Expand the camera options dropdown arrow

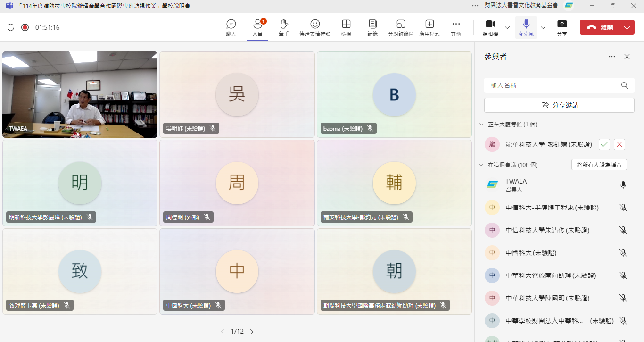507,27
